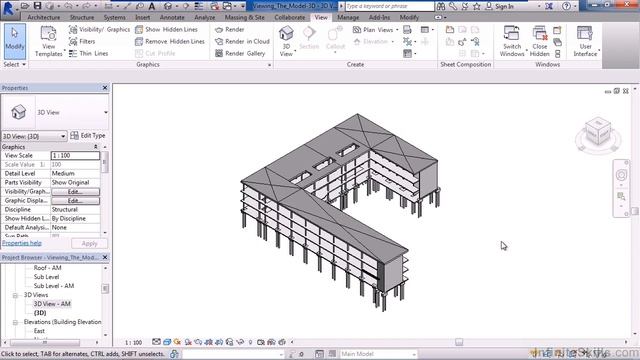Switch to the Collaborate tab

click(289, 18)
